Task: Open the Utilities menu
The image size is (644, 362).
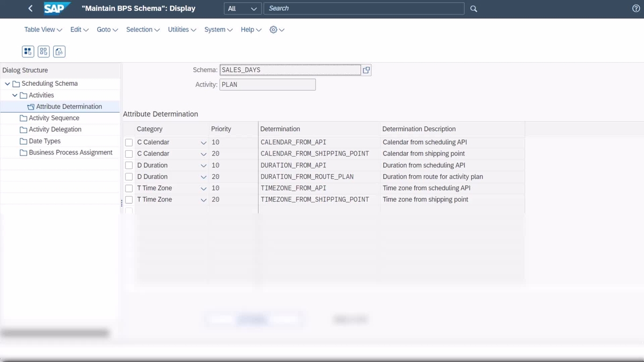Action: pyautogui.click(x=179, y=30)
